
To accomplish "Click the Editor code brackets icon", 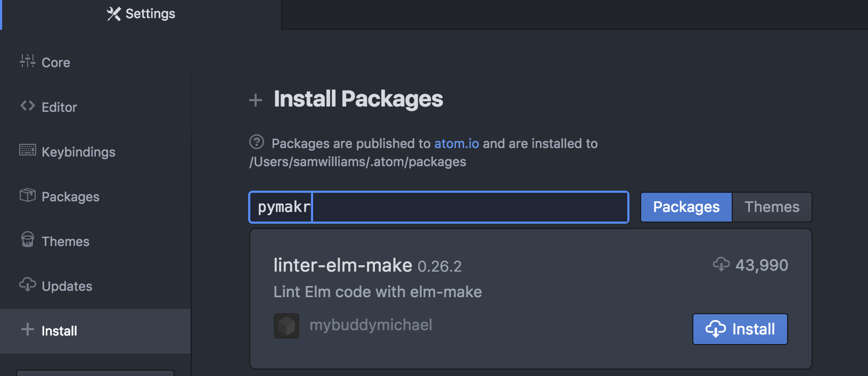I will (x=28, y=106).
